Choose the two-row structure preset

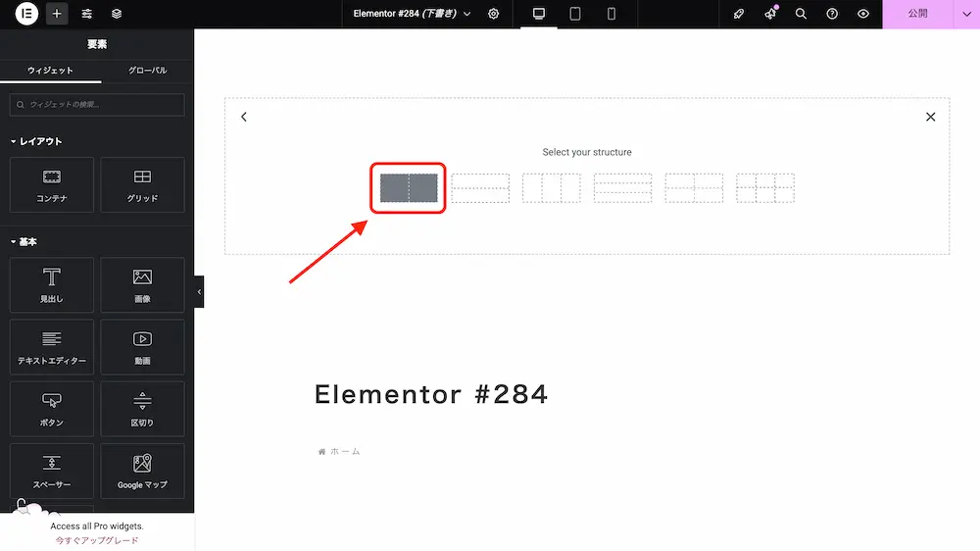coord(480,188)
